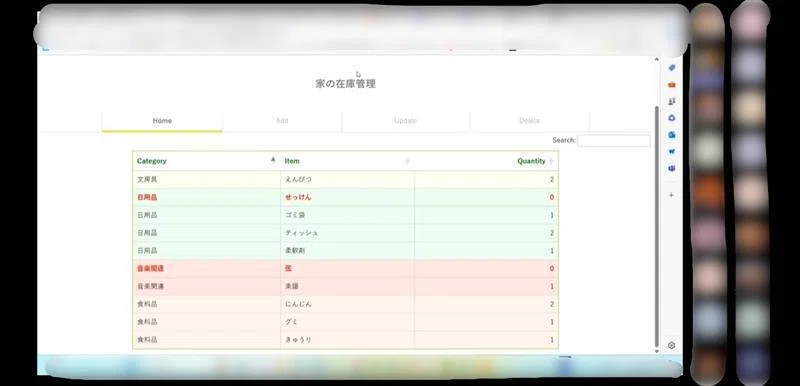
Task: Click the 日用品 category in 柔軟剤 row
Action: [x=207, y=251]
